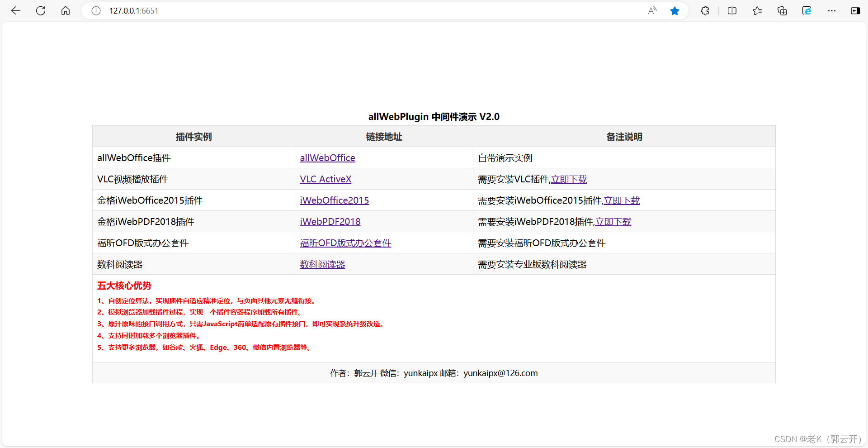Image resolution: width=868 pixels, height=448 pixels.
Task: Start Read aloud for this page
Action: 652,10
